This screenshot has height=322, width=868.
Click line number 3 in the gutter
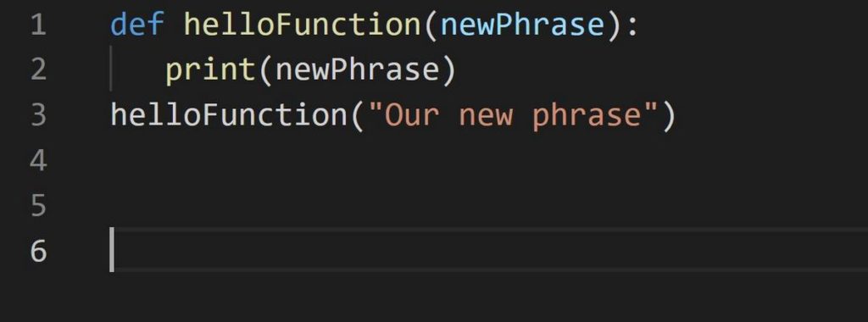38,115
